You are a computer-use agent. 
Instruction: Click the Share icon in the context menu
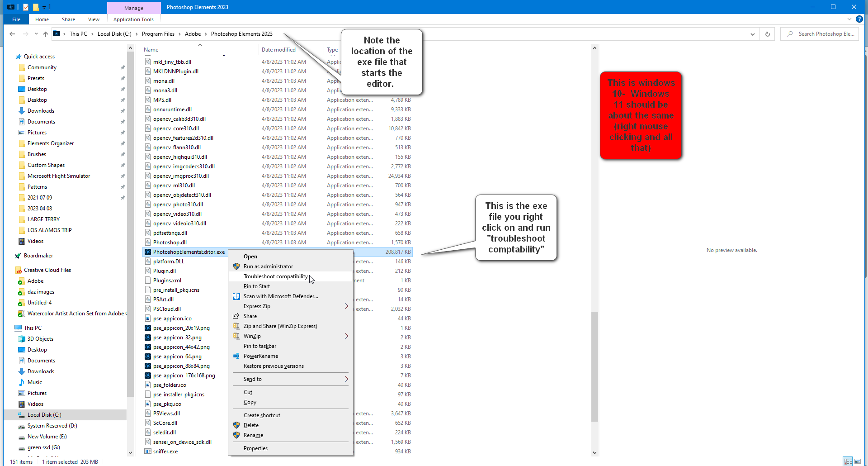(x=236, y=316)
